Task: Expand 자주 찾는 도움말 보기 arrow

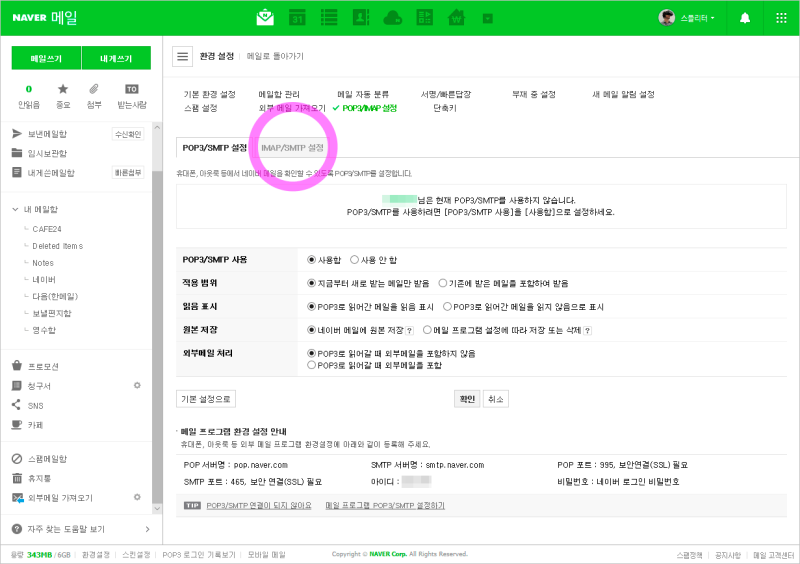Action: tap(147, 529)
